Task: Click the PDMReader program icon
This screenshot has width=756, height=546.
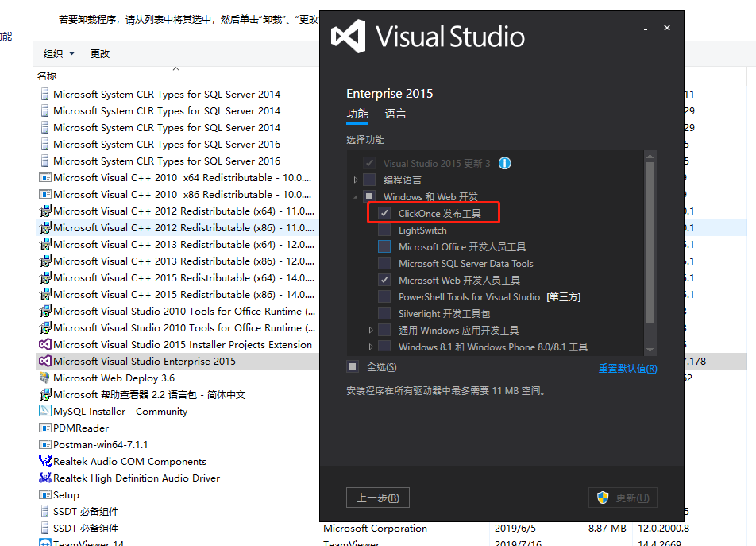Action: [45, 428]
